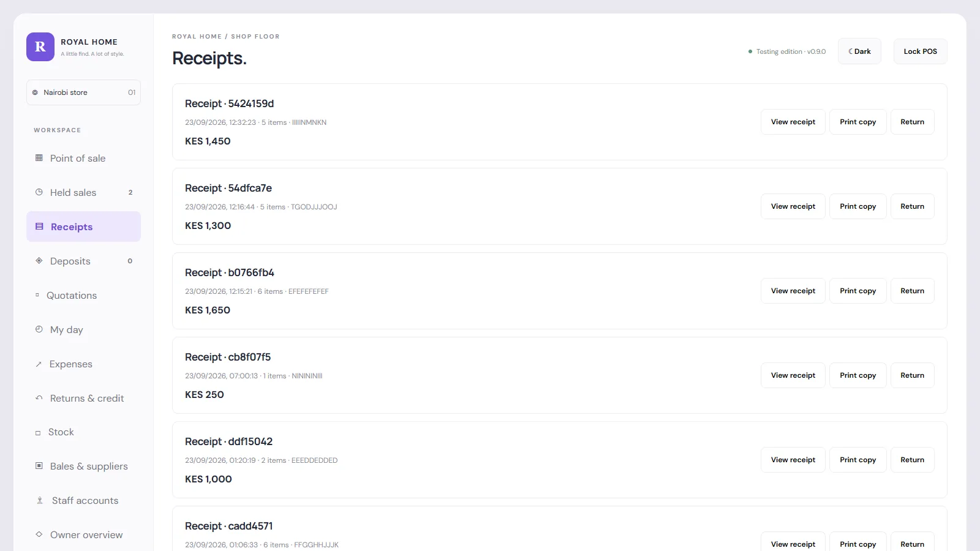Image resolution: width=980 pixels, height=551 pixels.
Task: Click the Nairobi store location icon
Action: (x=35, y=92)
